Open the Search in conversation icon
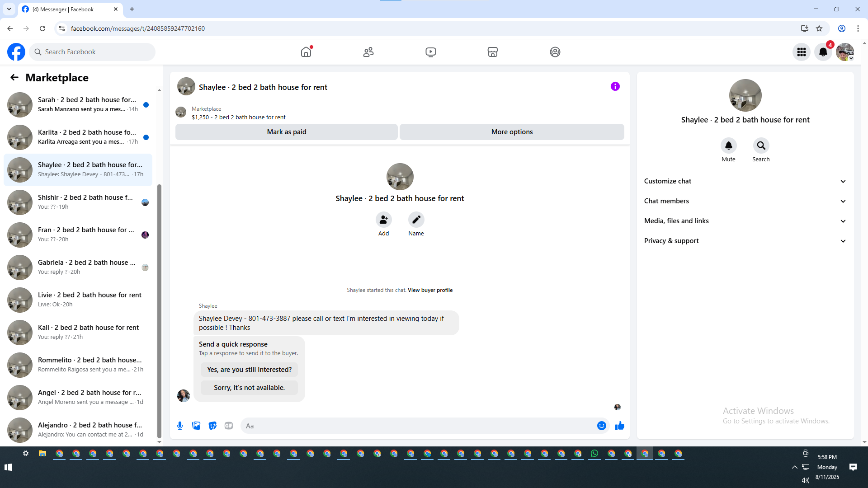 761,145
